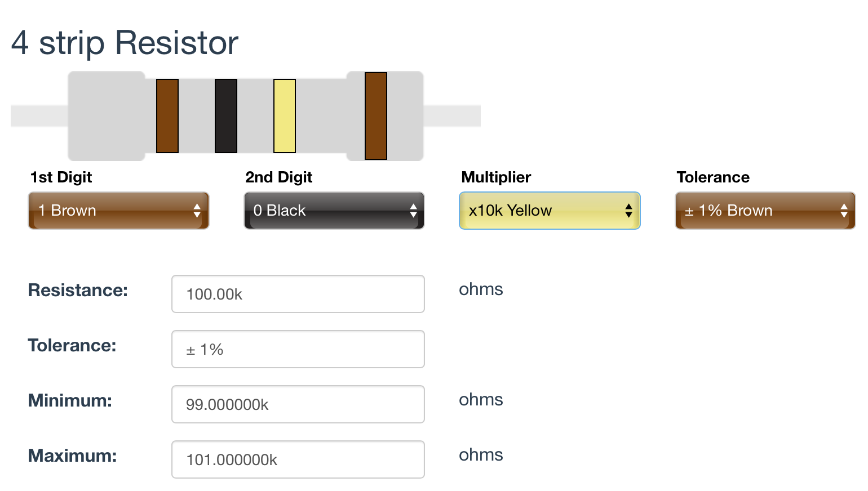Click the Resistance: label
The height and width of the screenshot is (491, 868).
click(x=78, y=290)
